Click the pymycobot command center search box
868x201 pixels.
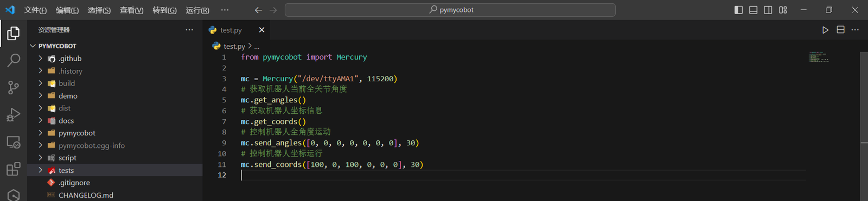[450, 10]
